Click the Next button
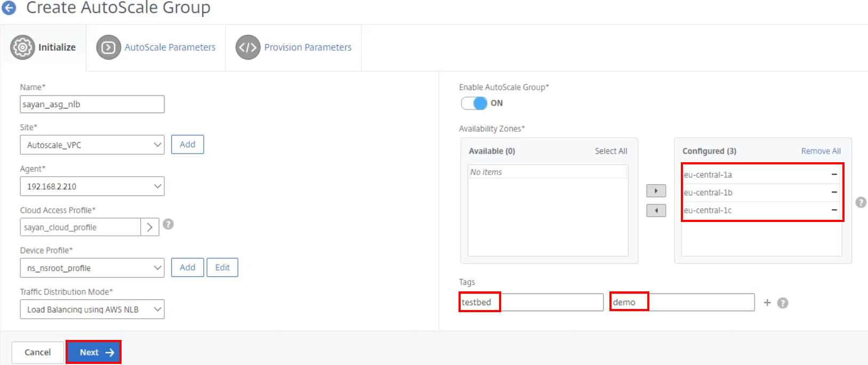Image resolution: width=868 pixels, height=365 pixels. [x=94, y=352]
